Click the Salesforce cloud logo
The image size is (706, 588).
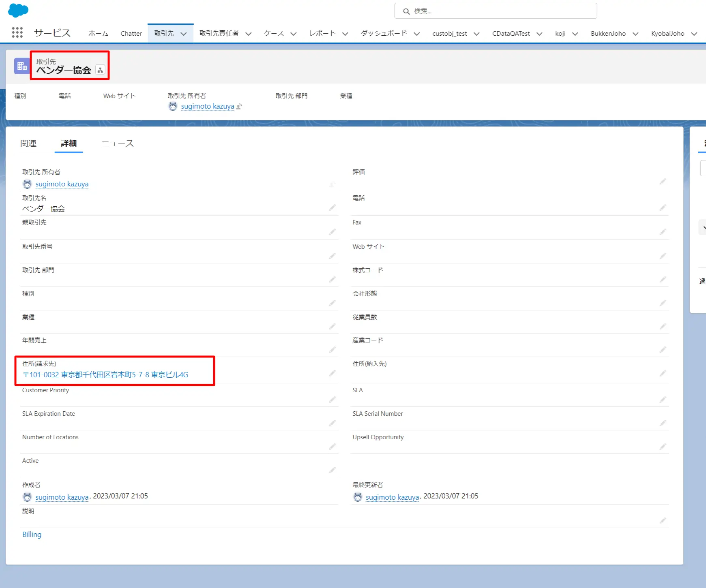[x=18, y=10]
